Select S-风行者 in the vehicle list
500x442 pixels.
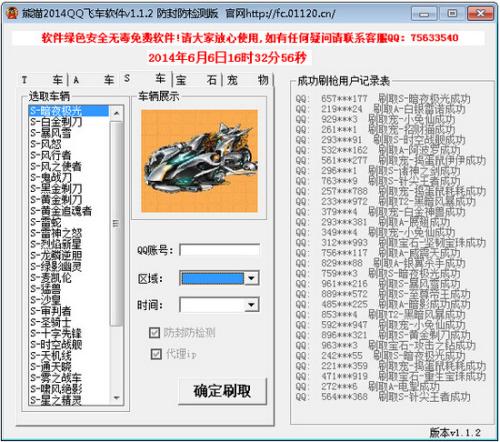(69, 155)
